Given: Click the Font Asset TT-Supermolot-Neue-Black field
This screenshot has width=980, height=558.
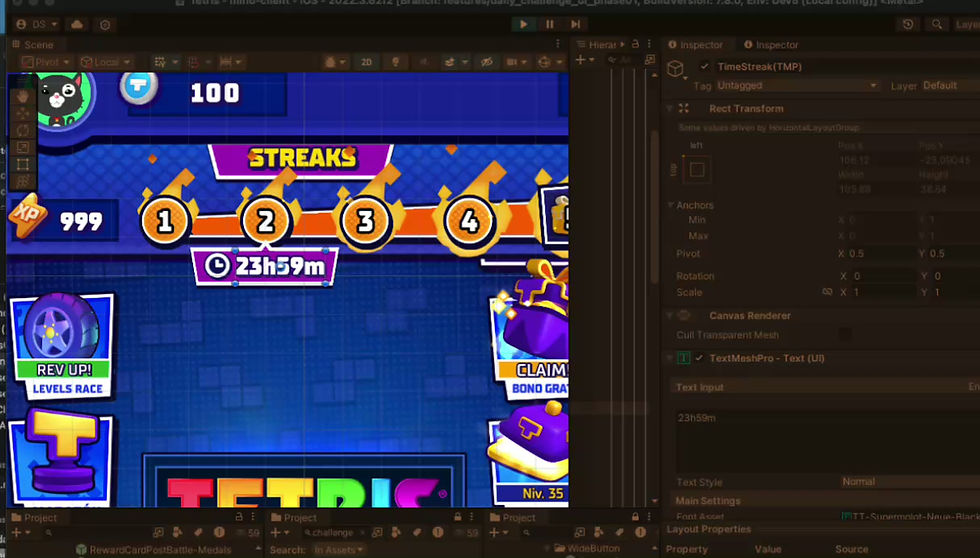Looking at the screenshot, I should coord(909,517).
